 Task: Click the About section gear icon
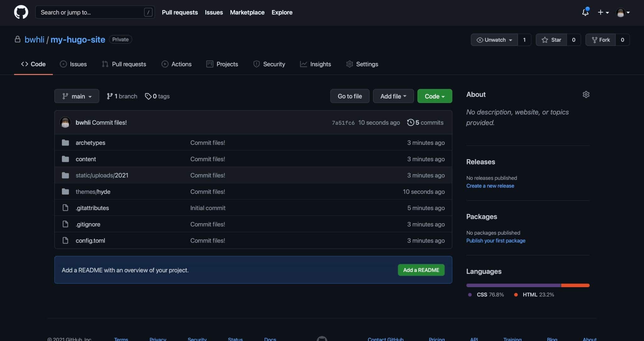(x=586, y=94)
